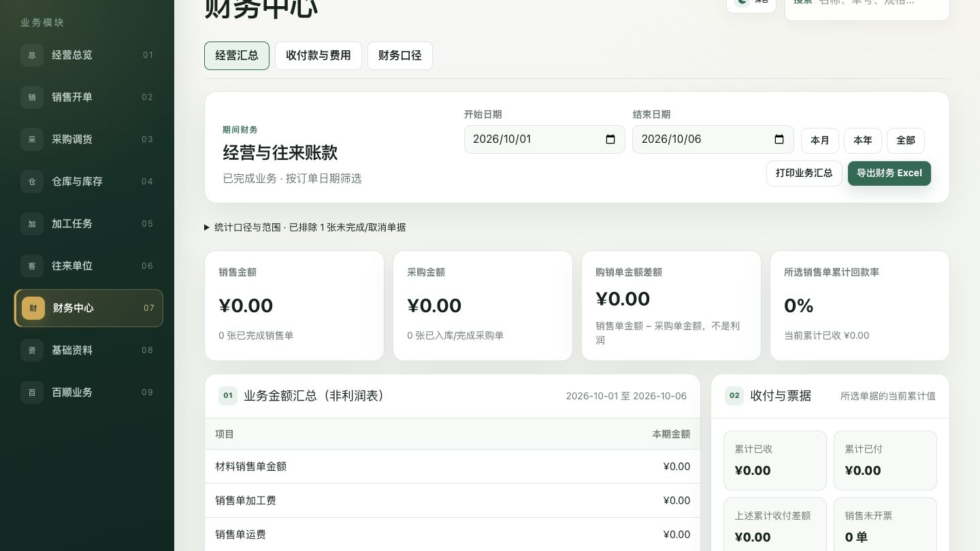The width and height of the screenshot is (980, 551).
Task: Expand the 统计口径与范围 disclosure triangle
Action: (207, 227)
